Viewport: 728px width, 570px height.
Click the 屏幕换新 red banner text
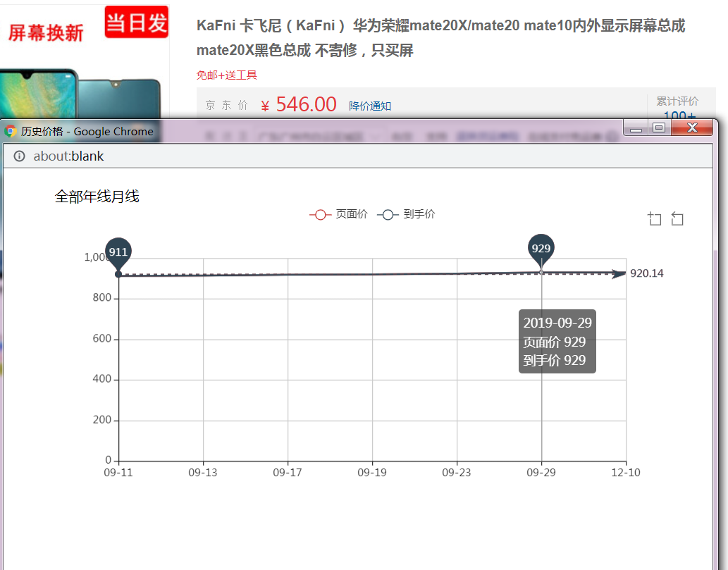pos(46,33)
